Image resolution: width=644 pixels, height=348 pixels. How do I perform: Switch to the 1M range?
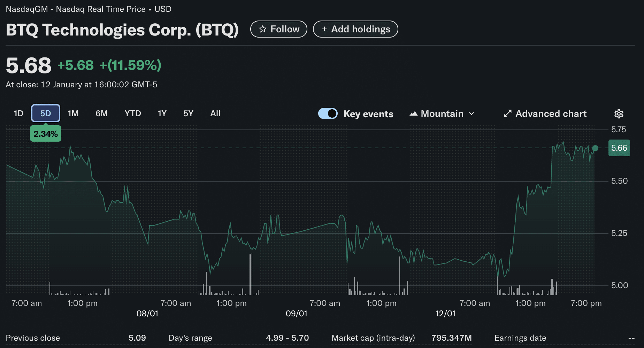[73, 113]
